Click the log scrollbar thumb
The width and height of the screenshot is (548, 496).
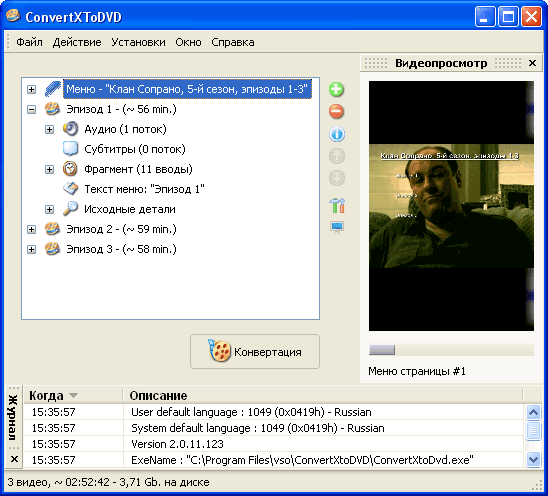533,430
